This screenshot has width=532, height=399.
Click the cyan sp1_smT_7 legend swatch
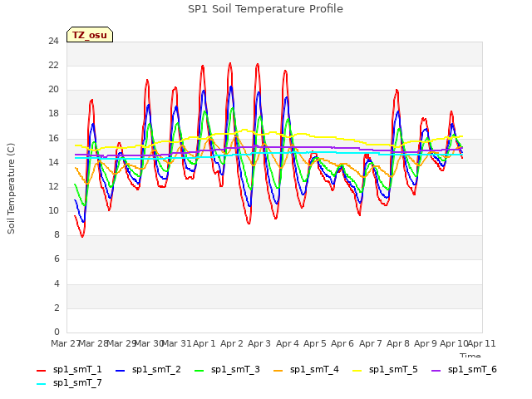pos(41,384)
